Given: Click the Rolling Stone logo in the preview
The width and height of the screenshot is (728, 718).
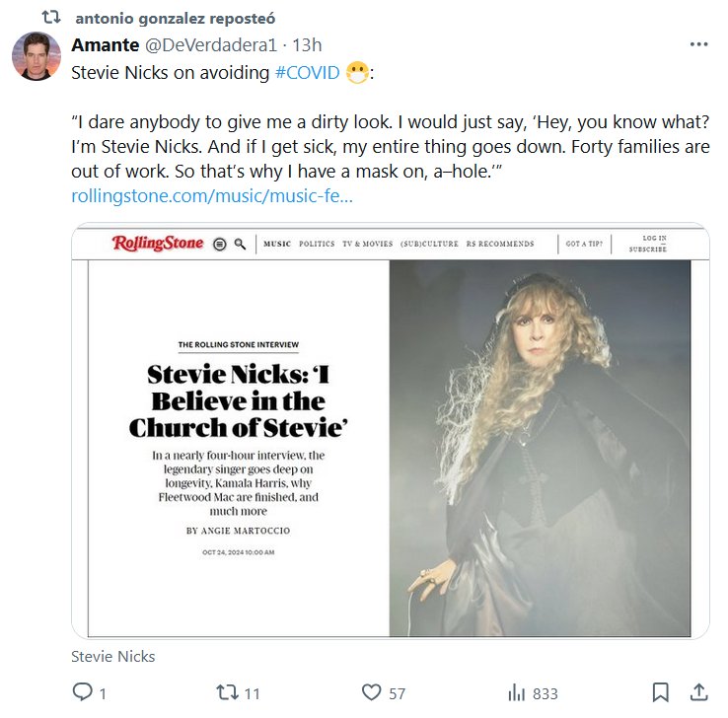Looking at the screenshot, I should tap(157, 244).
